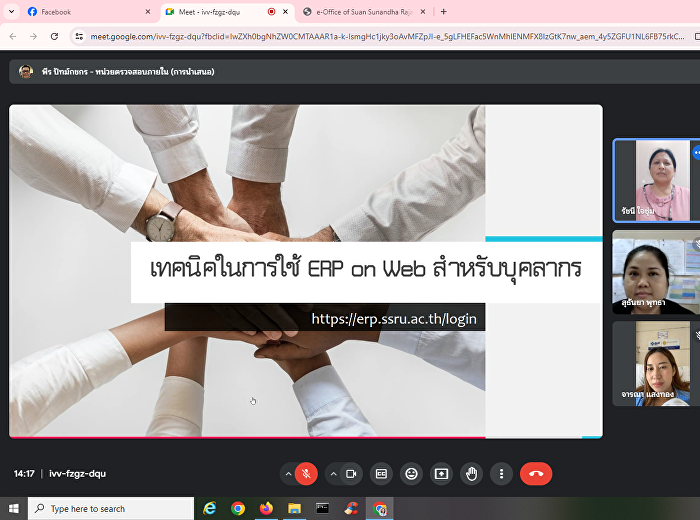
Task: Go forward in browser history
Action: (33, 37)
